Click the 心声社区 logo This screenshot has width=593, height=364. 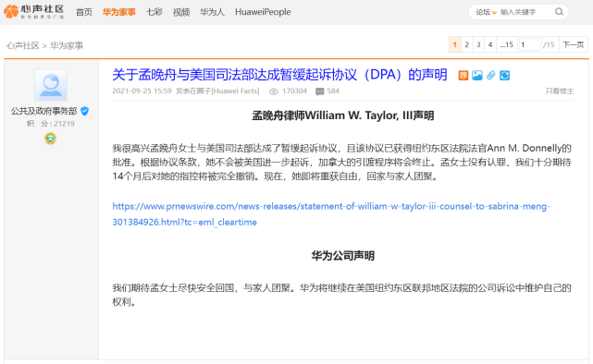(x=34, y=12)
